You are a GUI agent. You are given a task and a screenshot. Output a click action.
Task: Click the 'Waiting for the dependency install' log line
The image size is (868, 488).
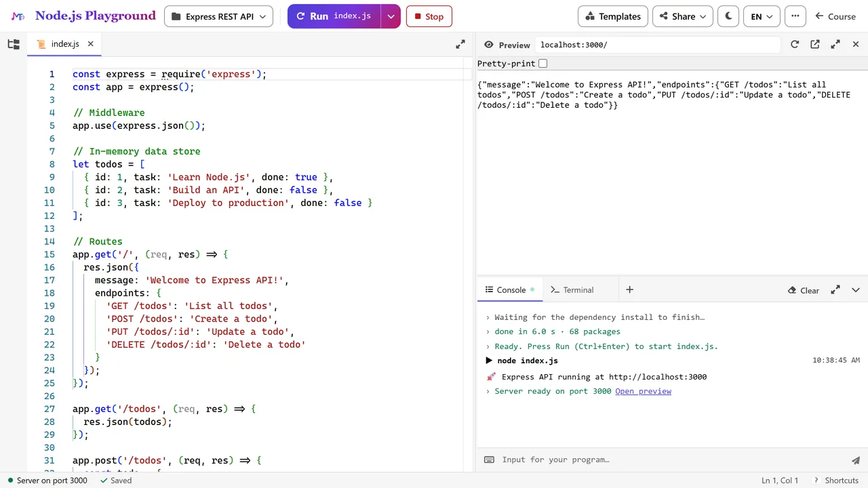(x=599, y=317)
